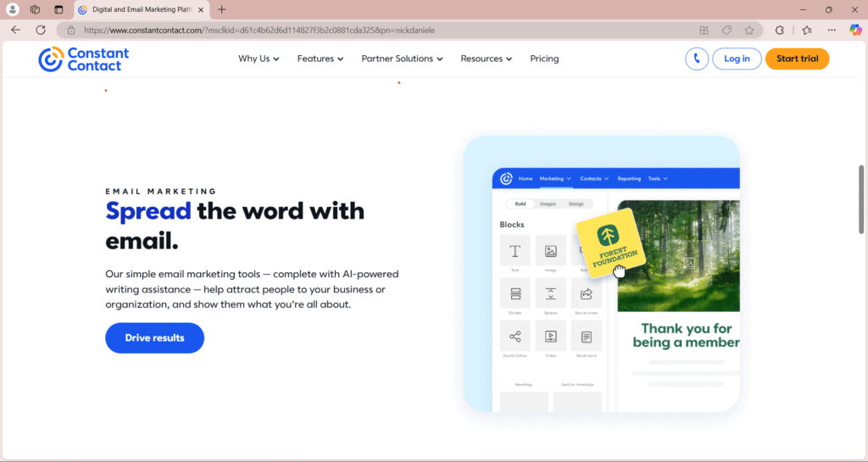Image resolution: width=868 pixels, height=462 pixels.
Task: Click the Start trial button
Action: click(797, 58)
